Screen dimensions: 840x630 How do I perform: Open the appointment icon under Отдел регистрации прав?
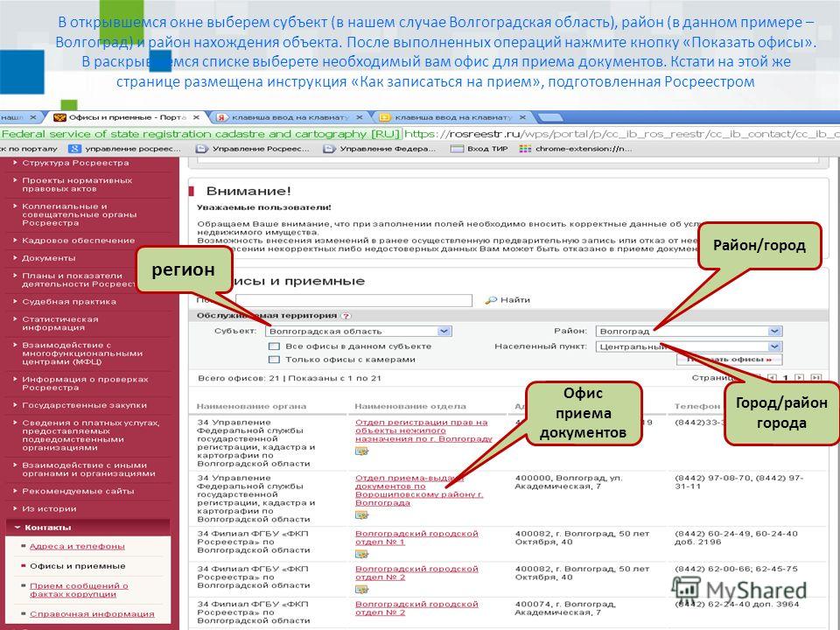click(x=361, y=451)
